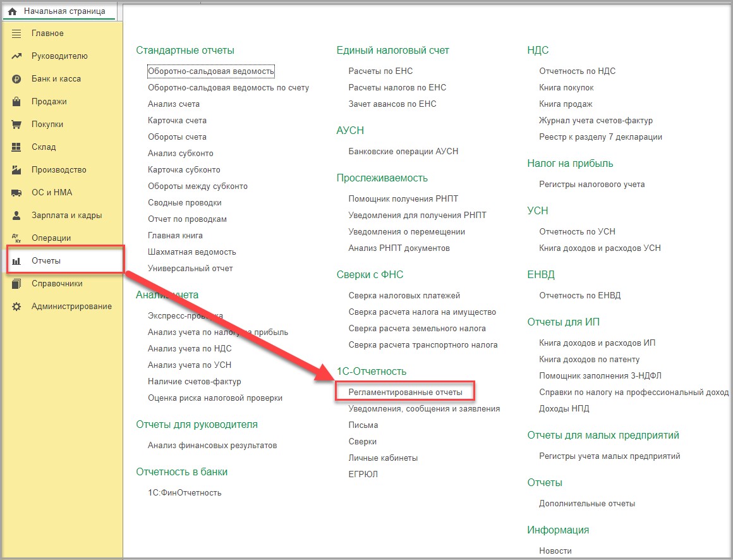Viewport: 733px width, 560px height.
Task: Open Сверка расчета транспортного налога
Action: (423, 344)
